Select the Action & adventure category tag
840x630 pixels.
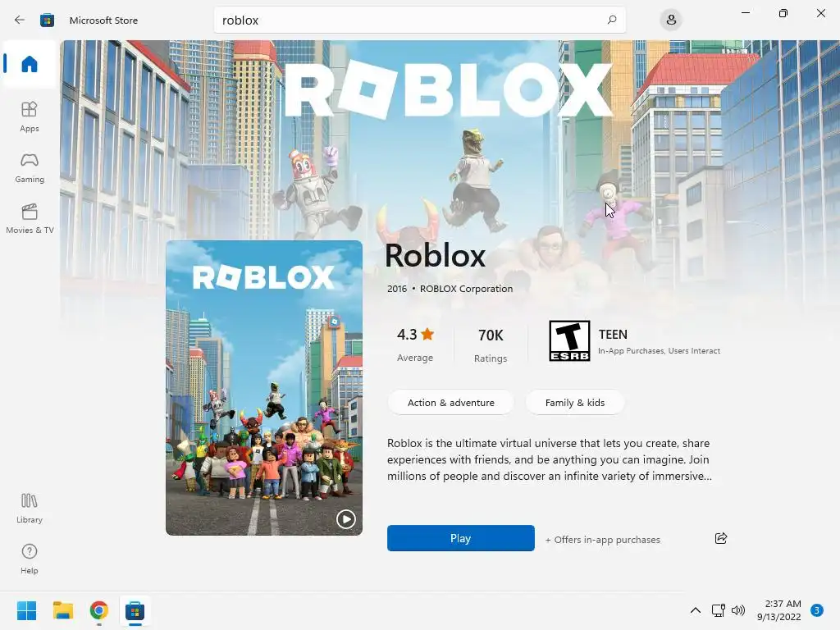point(450,402)
